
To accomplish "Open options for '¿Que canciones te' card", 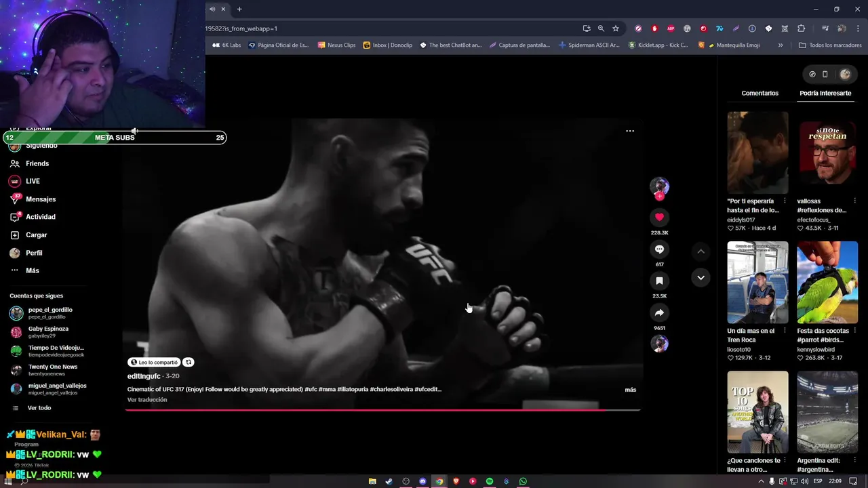I will [785, 461].
